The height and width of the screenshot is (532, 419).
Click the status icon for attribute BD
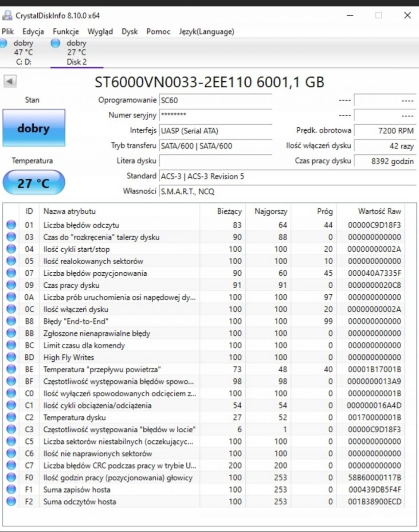tap(11, 357)
